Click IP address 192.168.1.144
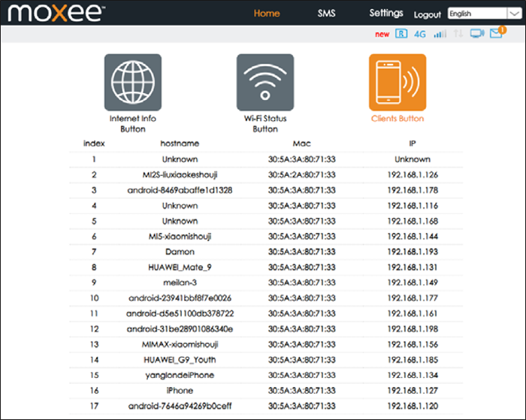 pyautogui.click(x=413, y=237)
